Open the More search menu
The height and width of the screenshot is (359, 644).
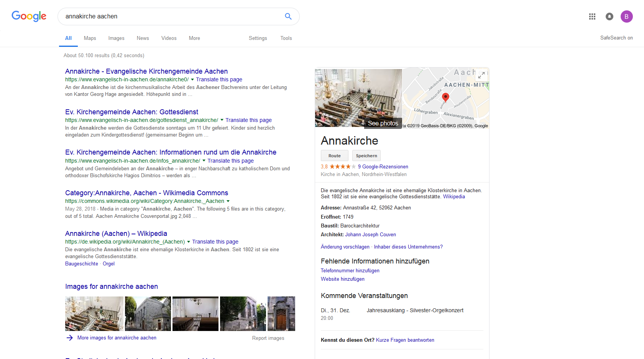[194, 38]
